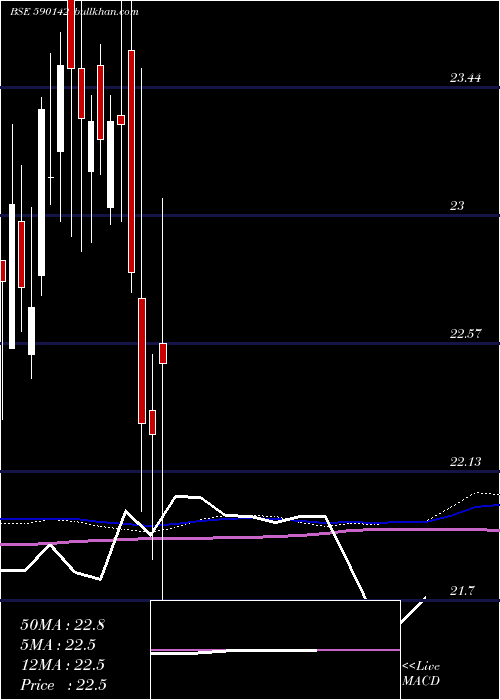500x700 pixels.
Task: Click the 23.44 price level label
Action: pos(465,79)
